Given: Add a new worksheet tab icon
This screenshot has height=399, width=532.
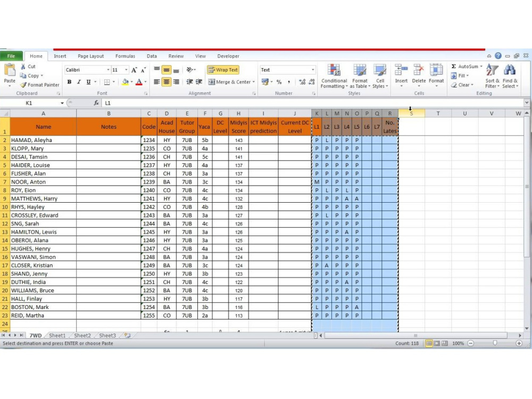Looking at the screenshot, I should (127, 335).
